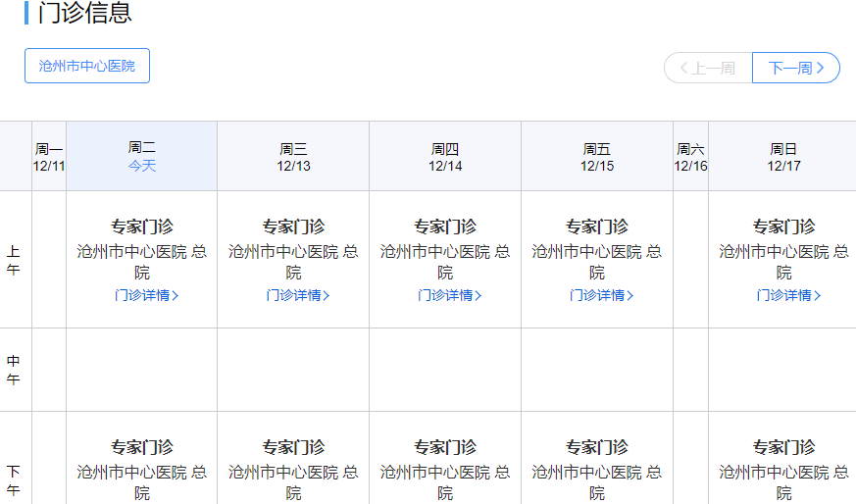The image size is (856, 504).
Task: Open 门诊详情 for Sunday morning
Action: click(x=788, y=295)
